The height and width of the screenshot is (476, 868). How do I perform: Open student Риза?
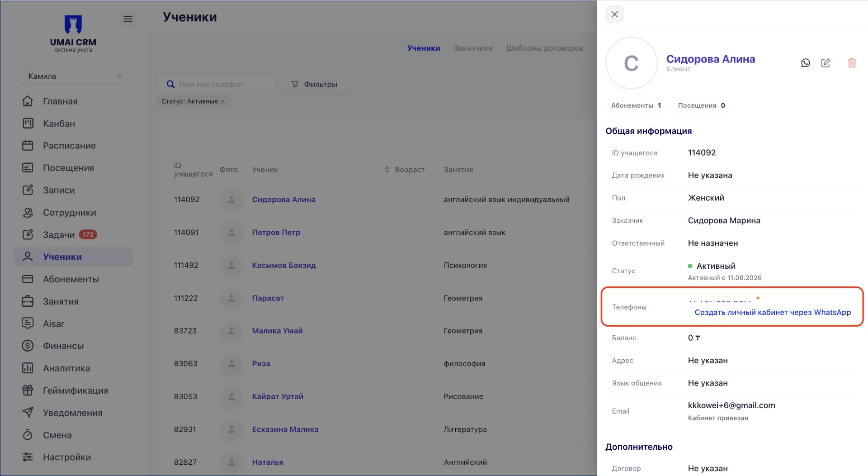coord(261,364)
